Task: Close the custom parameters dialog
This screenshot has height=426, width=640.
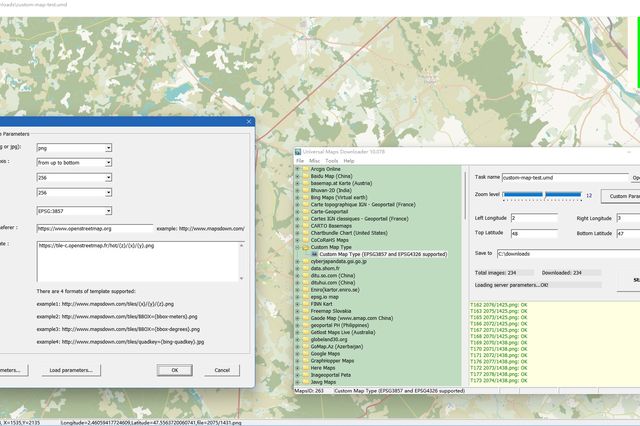Action: [249, 122]
